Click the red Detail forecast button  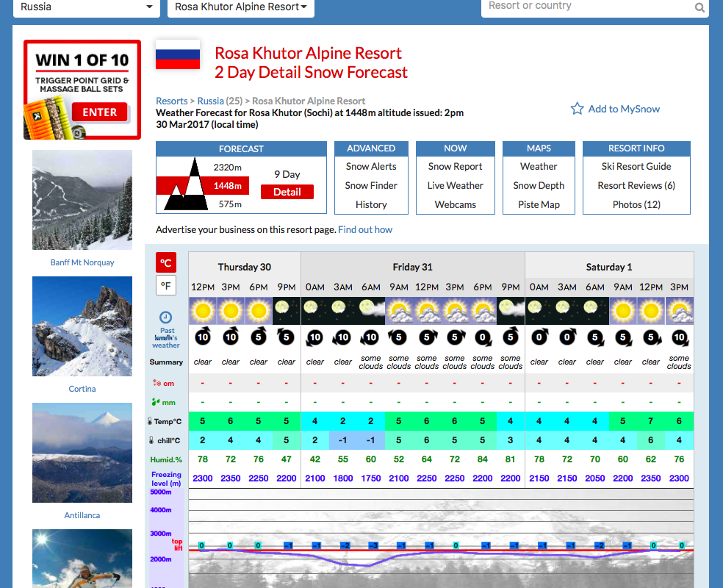click(x=287, y=192)
